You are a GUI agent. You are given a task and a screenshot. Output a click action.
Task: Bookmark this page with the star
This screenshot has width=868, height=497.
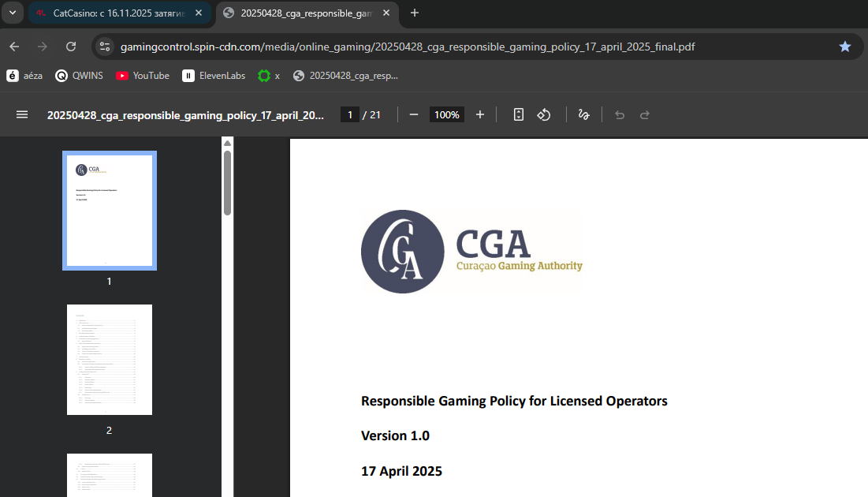click(845, 47)
